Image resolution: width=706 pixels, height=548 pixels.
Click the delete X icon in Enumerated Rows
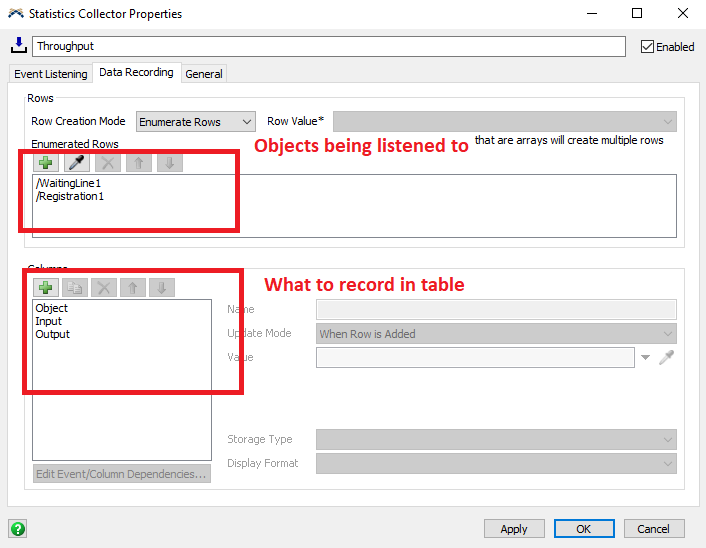click(x=108, y=163)
